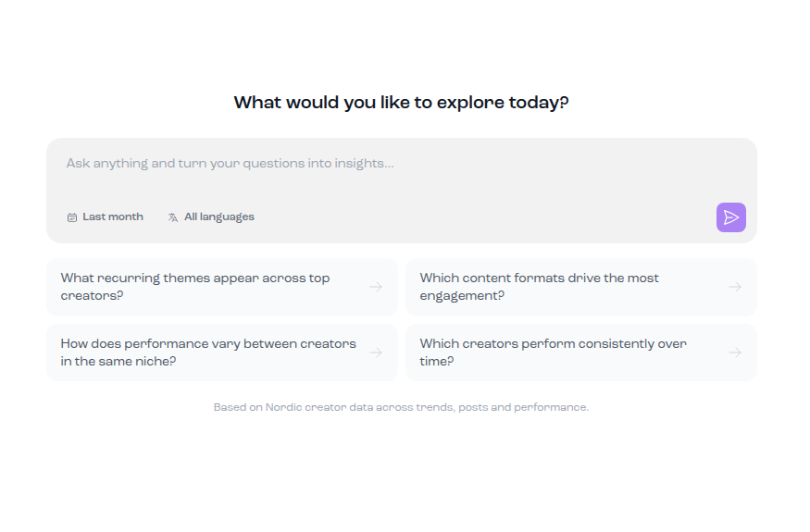
Task: Select 'What recurring themes appear across top creators?'
Action: [x=222, y=287]
